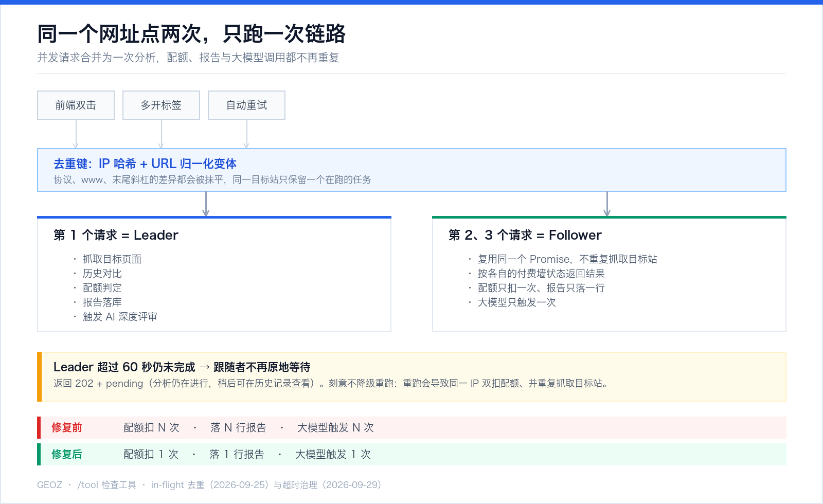Click 第 2、3 个请求 = Follower title
This screenshot has height=504, width=823.
pos(525,235)
